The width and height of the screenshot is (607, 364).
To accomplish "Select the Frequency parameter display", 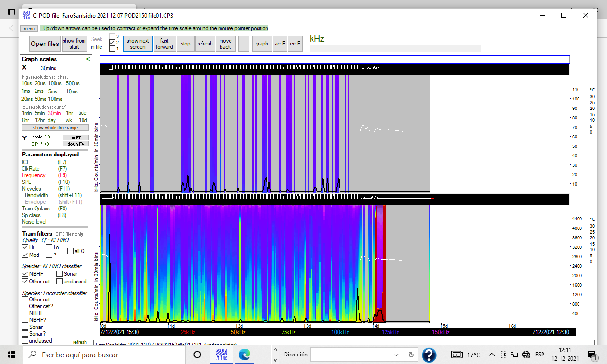I will 34,175.
